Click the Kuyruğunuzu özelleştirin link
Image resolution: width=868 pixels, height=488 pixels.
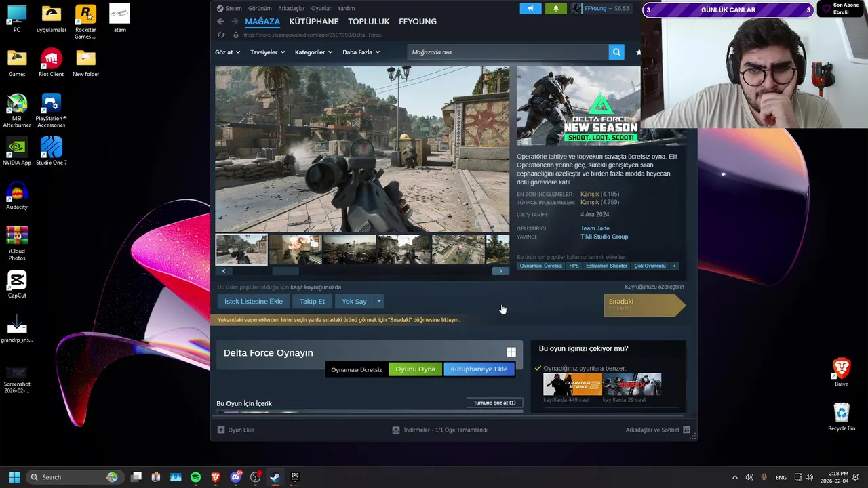click(654, 287)
